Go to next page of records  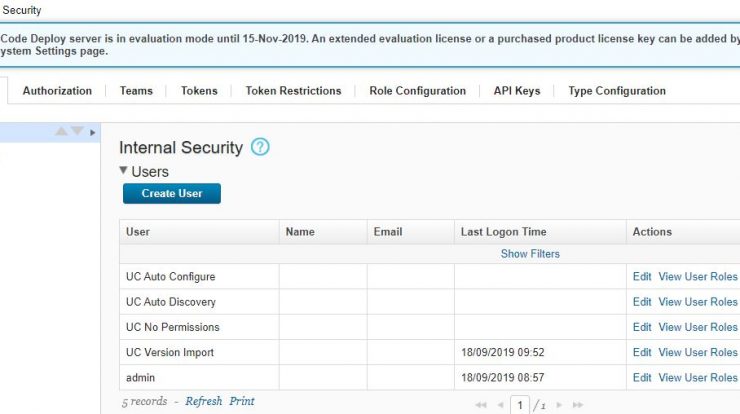(559, 405)
